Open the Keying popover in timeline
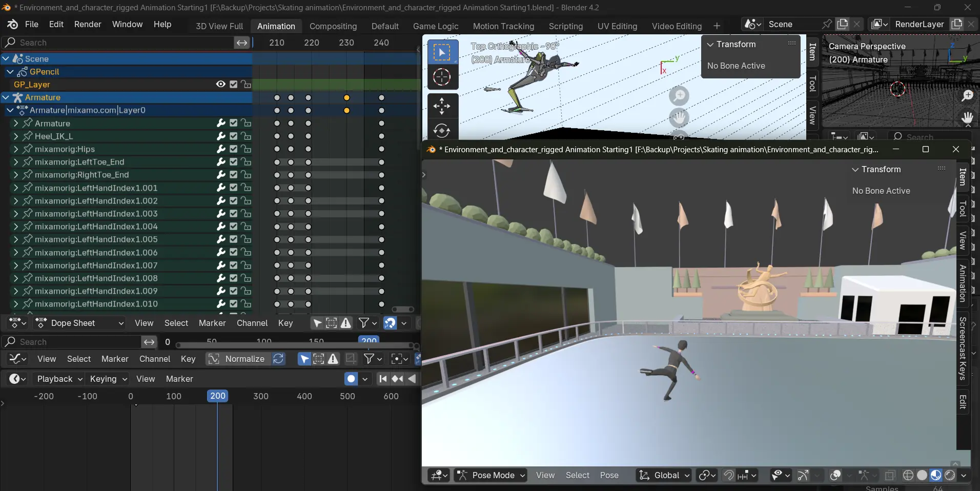The image size is (980, 491). pos(108,379)
